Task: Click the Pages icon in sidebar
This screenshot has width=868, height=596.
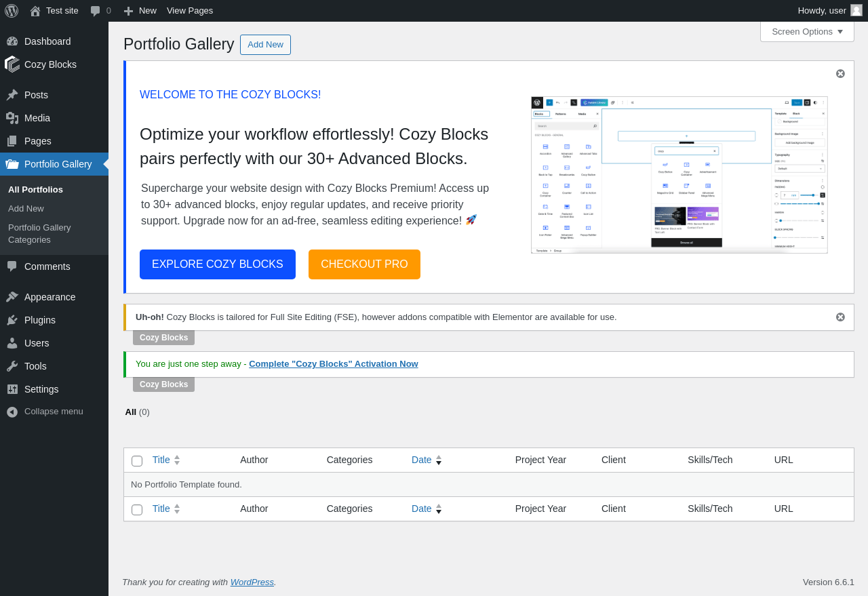Action: 12,141
